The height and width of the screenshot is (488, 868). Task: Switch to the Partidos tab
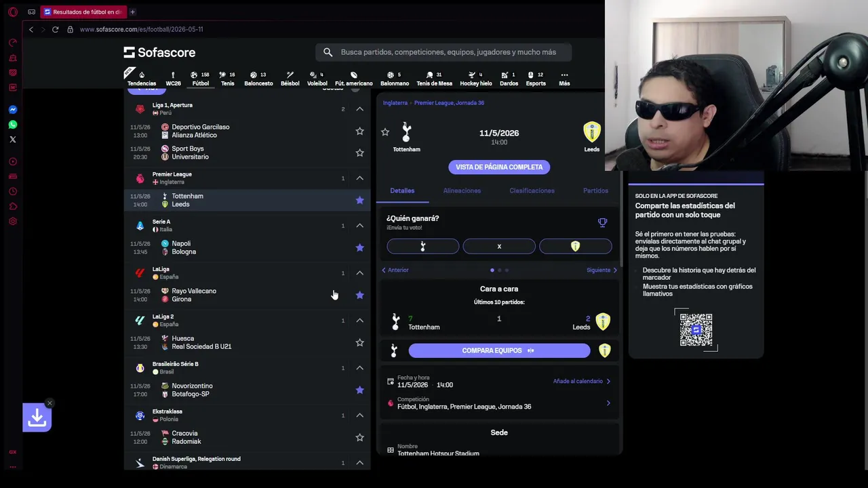click(595, 190)
